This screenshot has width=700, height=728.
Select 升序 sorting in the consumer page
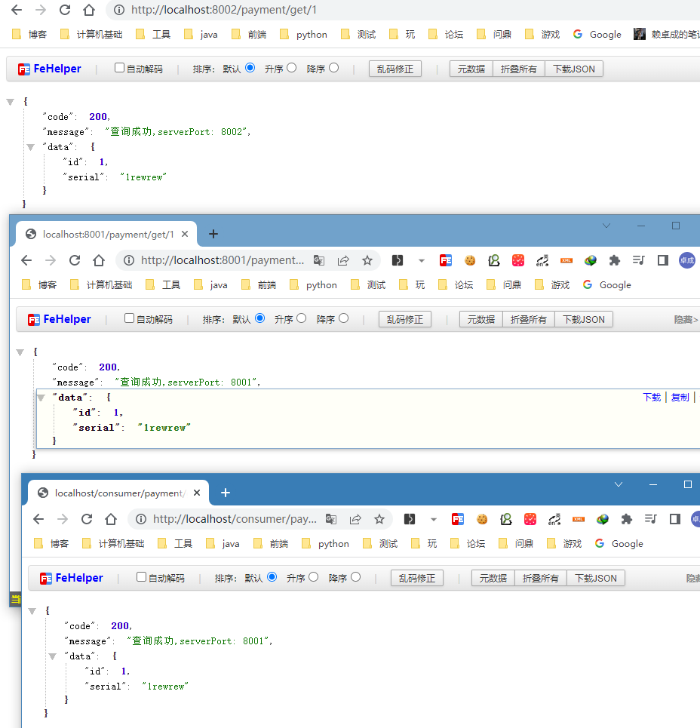pyautogui.click(x=313, y=576)
